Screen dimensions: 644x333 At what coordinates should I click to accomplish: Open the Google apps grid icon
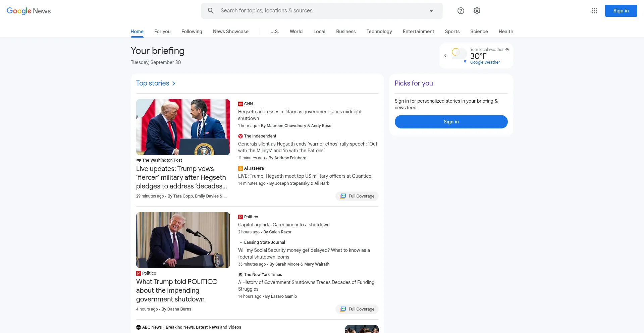594,11
